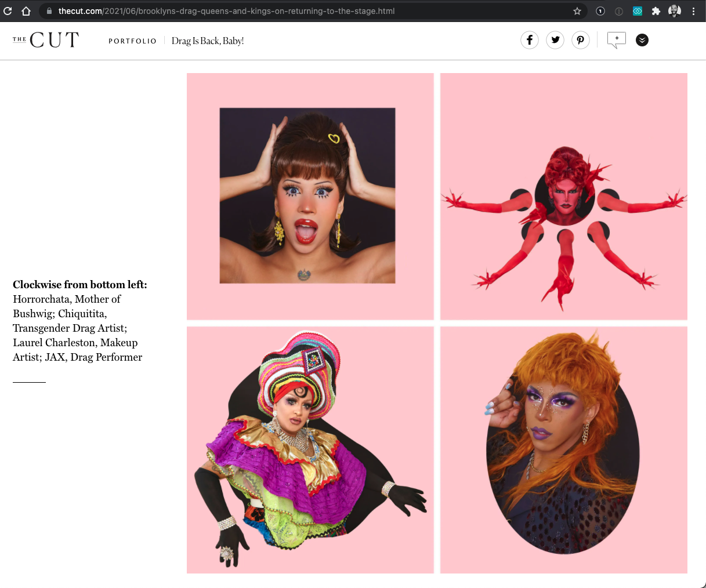
Task: Open the extension showing a '1' badge
Action: click(600, 10)
